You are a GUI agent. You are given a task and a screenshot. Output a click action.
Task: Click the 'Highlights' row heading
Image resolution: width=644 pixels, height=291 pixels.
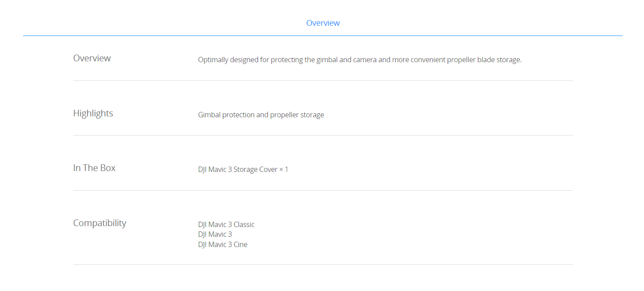[x=93, y=113]
